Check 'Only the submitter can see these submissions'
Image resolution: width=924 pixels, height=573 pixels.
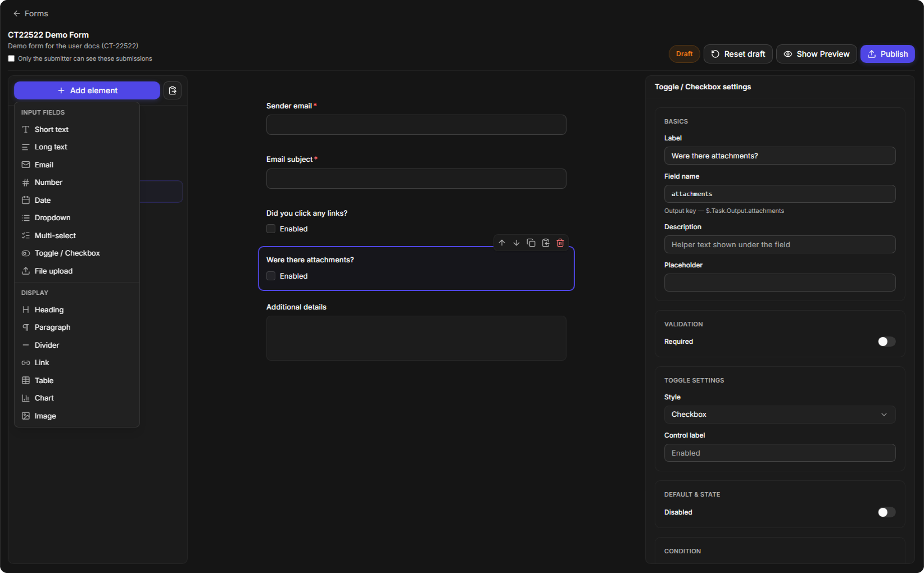click(11, 58)
